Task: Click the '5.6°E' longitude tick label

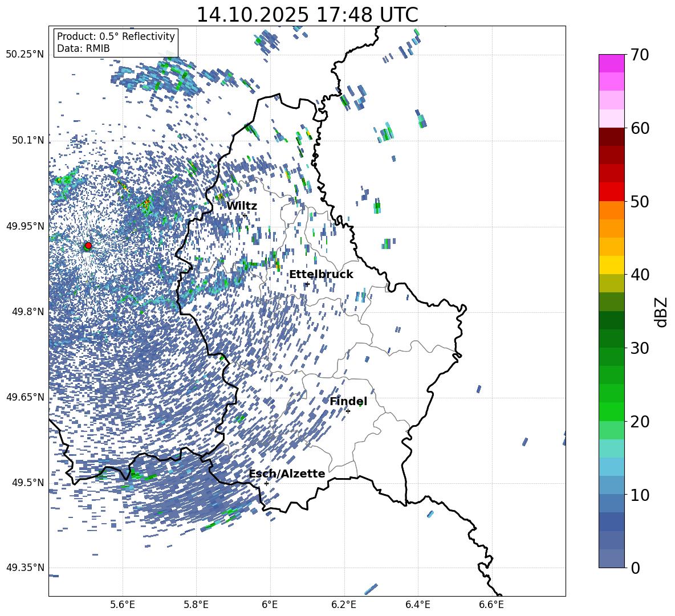Action: point(123,605)
